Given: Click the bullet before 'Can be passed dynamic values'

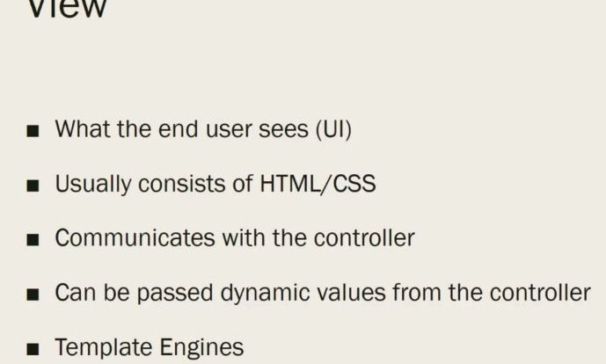Looking at the screenshot, I should pyautogui.click(x=33, y=295).
